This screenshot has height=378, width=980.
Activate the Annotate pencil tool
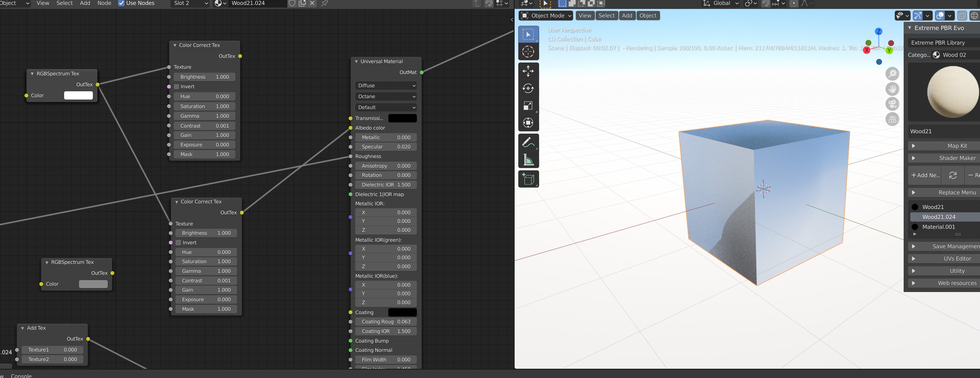[528, 142]
